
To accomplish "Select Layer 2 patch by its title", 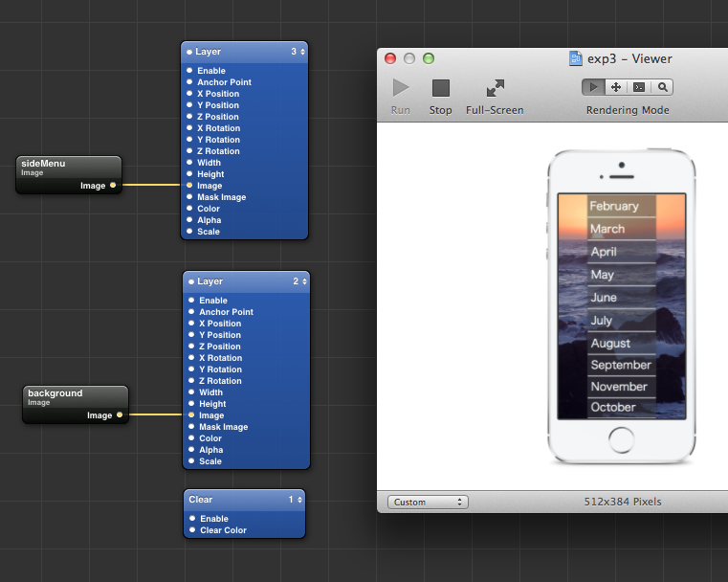I will pyautogui.click(x=210, y=281).
